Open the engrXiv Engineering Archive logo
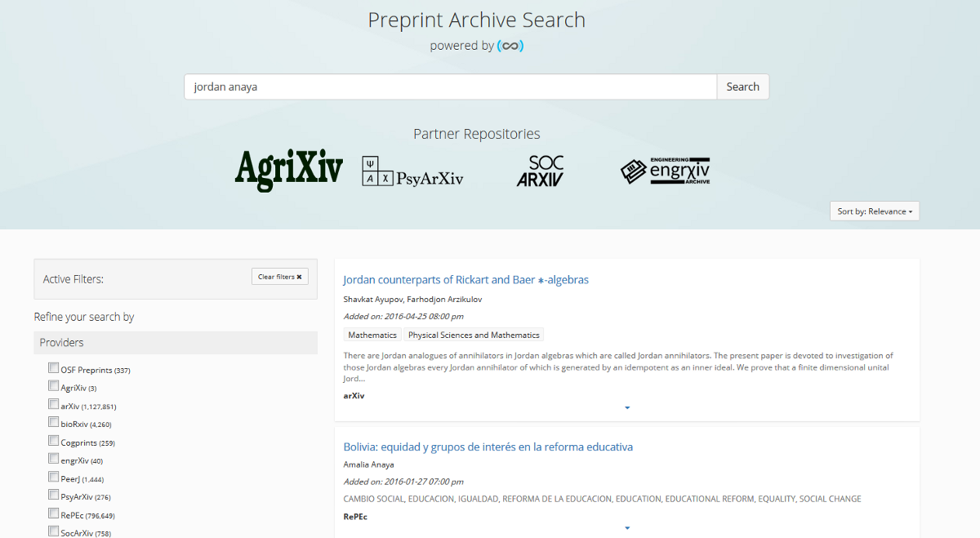This screenshot has height=538, width=980. click(x=666, y=171)
